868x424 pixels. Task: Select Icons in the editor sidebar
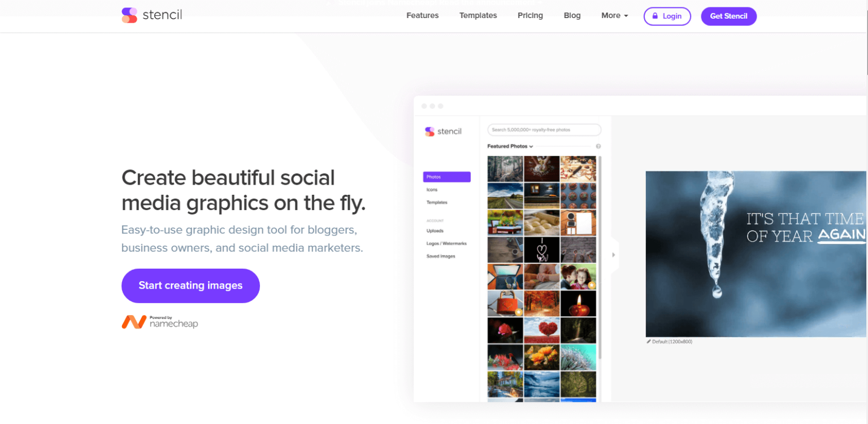[x=431, y=189]
